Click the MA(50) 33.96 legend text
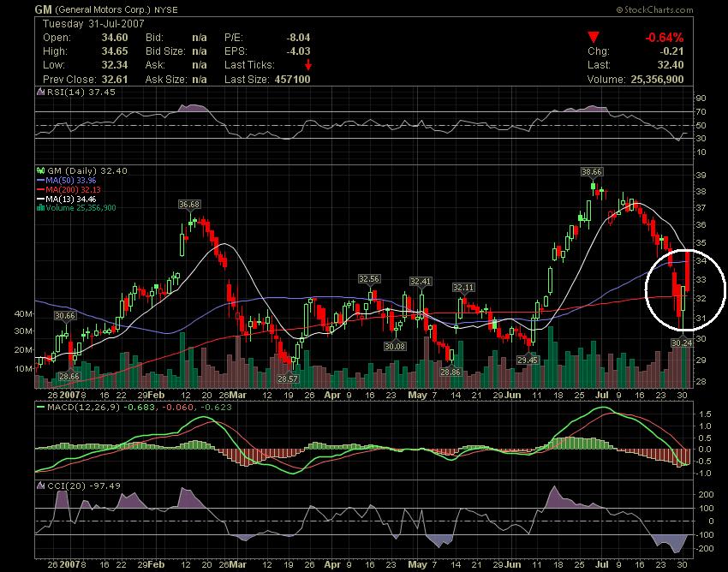Image resolution: width=728 pixels, height=572 pixels. click(x=71, y=180)
